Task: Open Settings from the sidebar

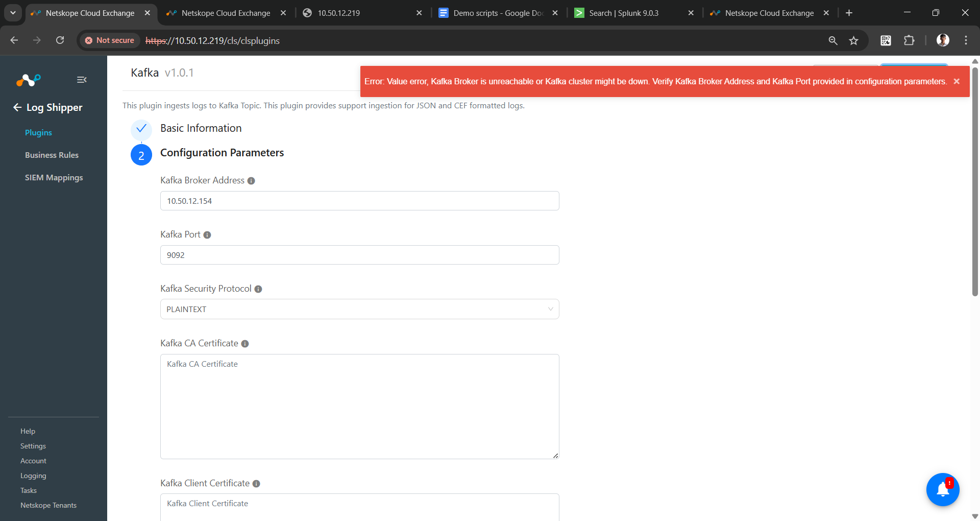Action: point(33,446)
